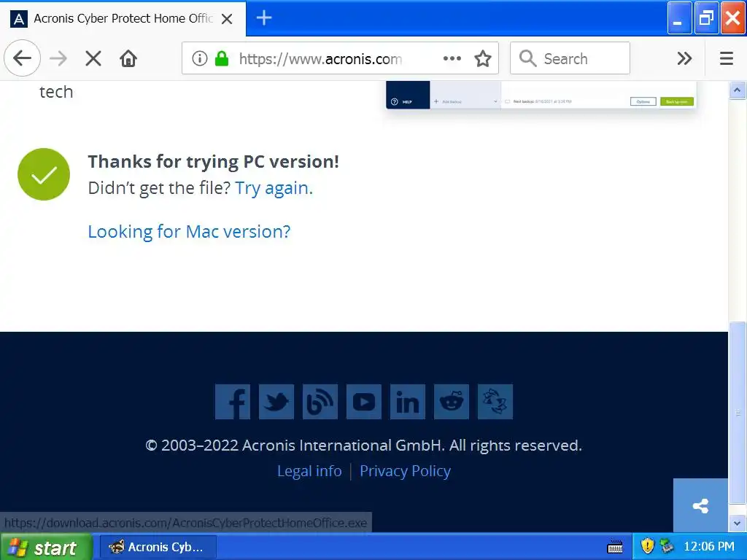Viewport: 747px width, 560px height.
Task: Click the forward navigation arrow
Action: click(58, 58)
